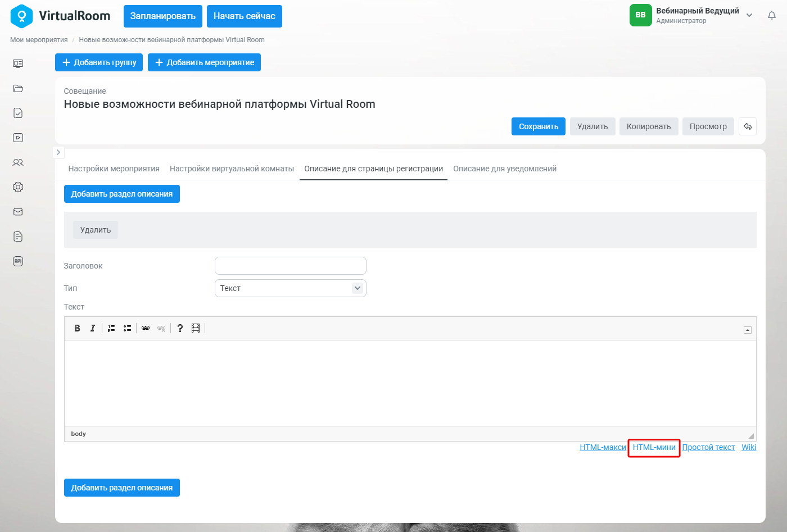The height and width of the screenshot is (532, 787).
Task: Click the remove link icon
Action: click(x=161, y=328)
